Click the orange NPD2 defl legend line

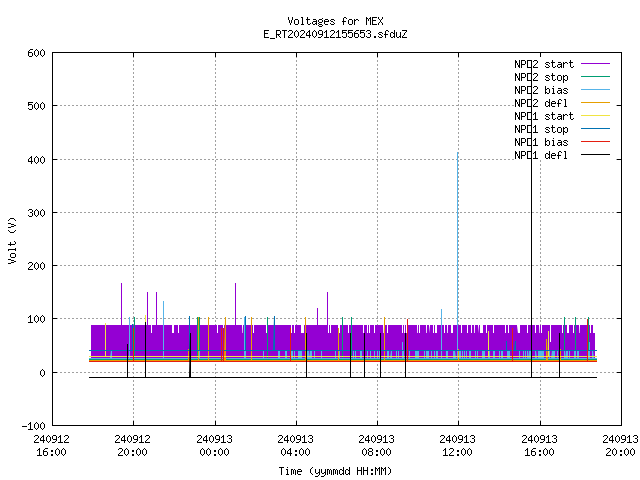(595, 103)
